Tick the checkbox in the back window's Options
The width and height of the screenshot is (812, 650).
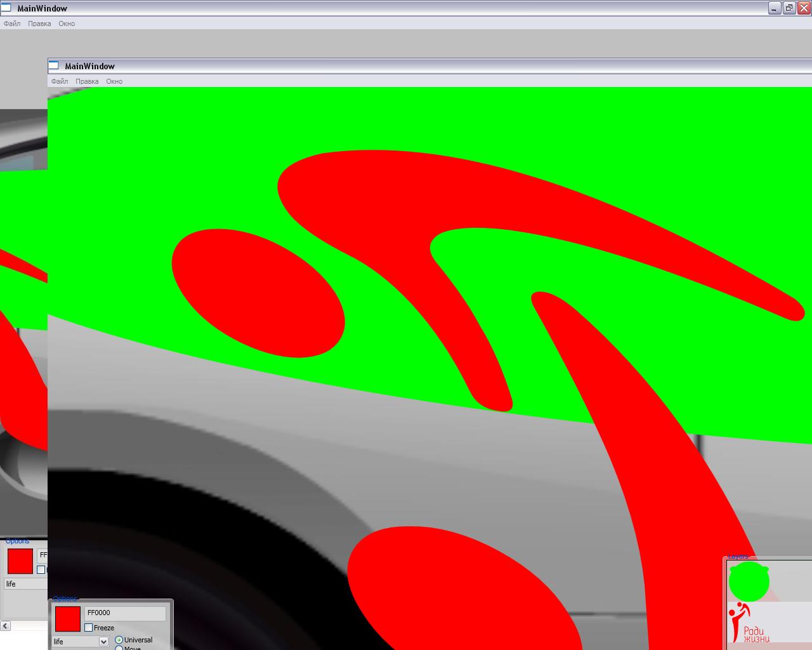[x=41, y=570]
